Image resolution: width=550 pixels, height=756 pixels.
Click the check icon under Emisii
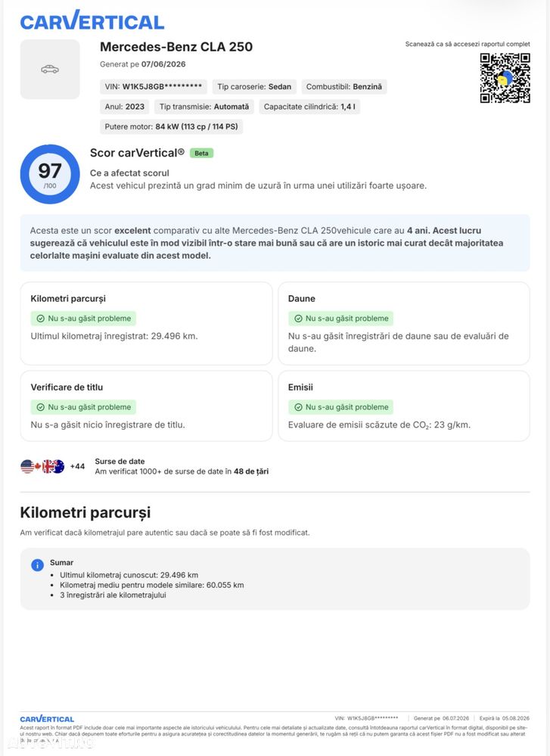(x=298, y=407)
